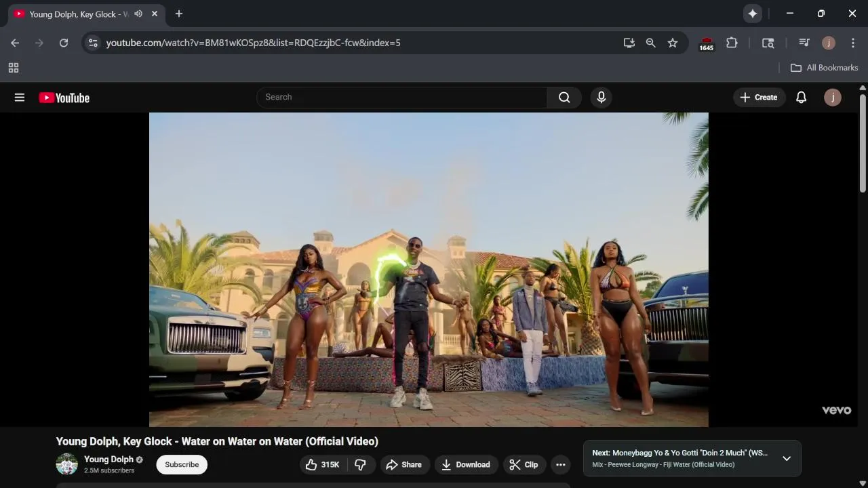Open the All Bookmarks folder
Viewport: 868px width, 488px height.
coord(825,68)
